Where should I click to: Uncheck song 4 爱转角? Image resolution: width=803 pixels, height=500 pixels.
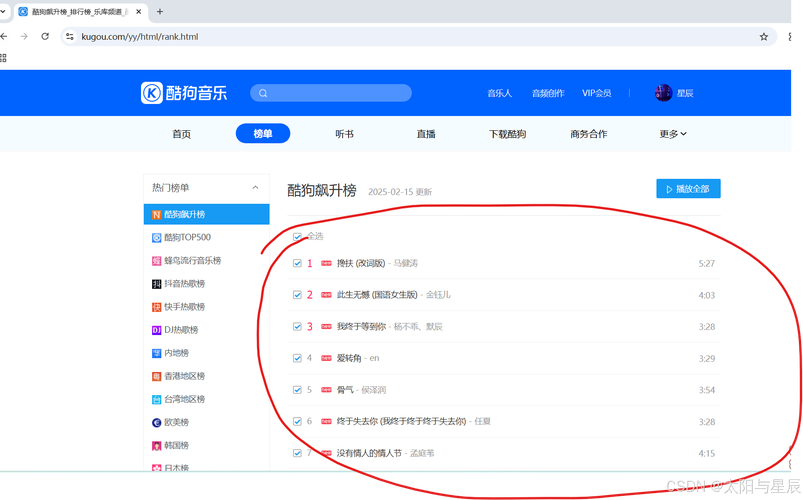[x=297, y=358]
